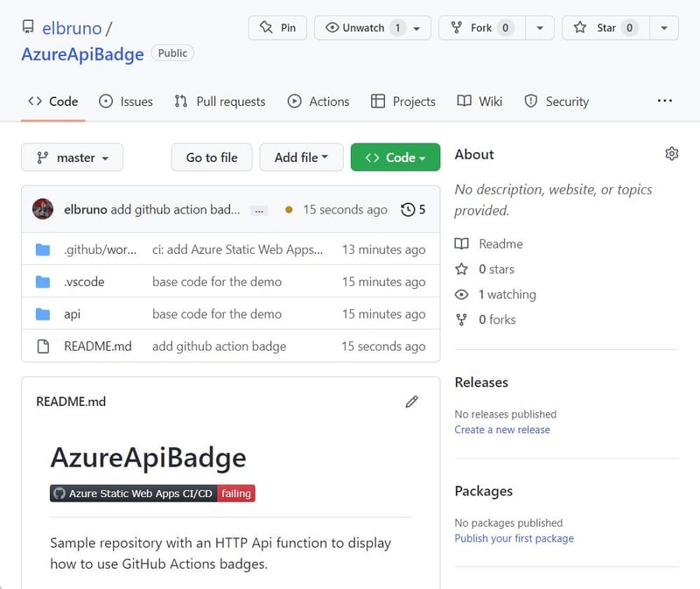Open the Security tab
The width and height of the screenshot is (700, 589).
coord(556,102)
